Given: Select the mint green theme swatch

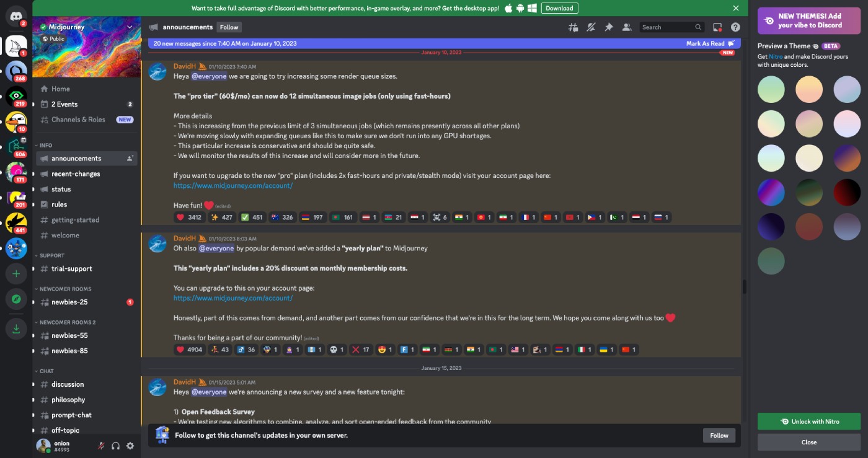Looking at the screenshot, I should (x=771, y=89).
